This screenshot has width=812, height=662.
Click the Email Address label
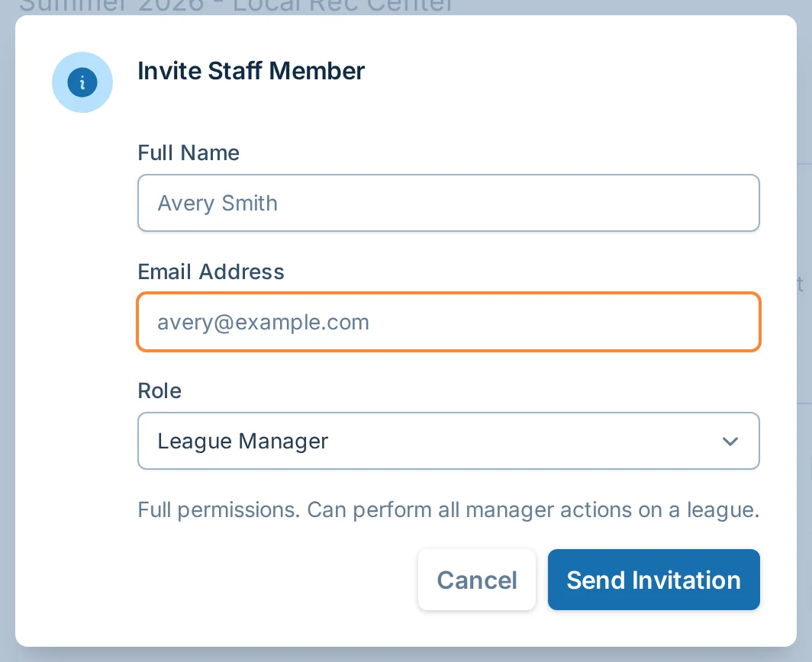[211, 272]
